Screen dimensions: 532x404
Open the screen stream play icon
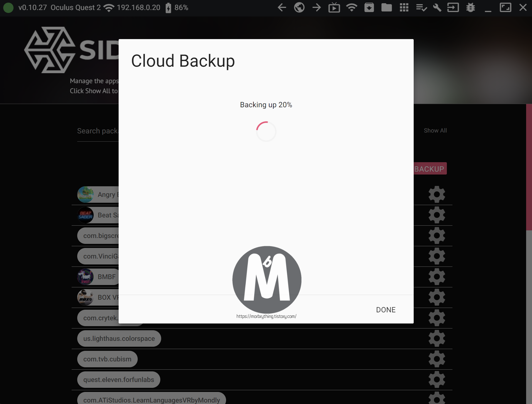tap(334, 8)
